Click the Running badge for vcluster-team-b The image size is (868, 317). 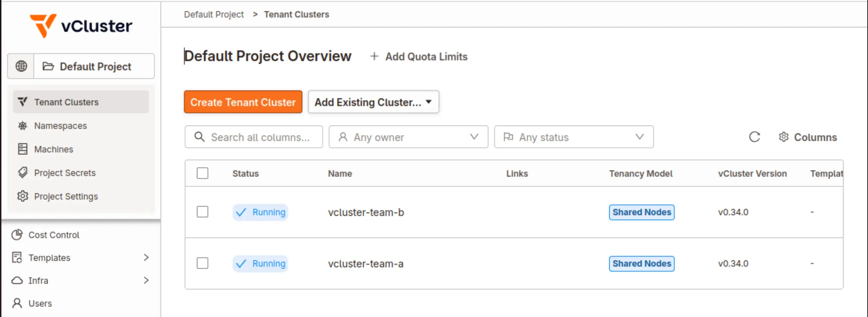pos(260,212)
